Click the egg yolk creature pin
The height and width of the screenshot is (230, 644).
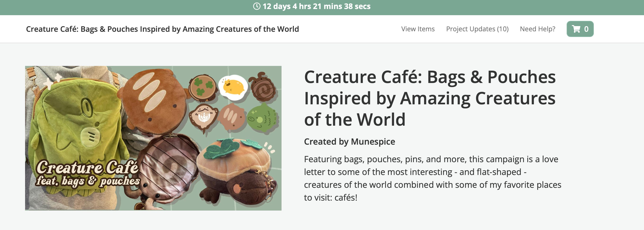coord(233,87)
